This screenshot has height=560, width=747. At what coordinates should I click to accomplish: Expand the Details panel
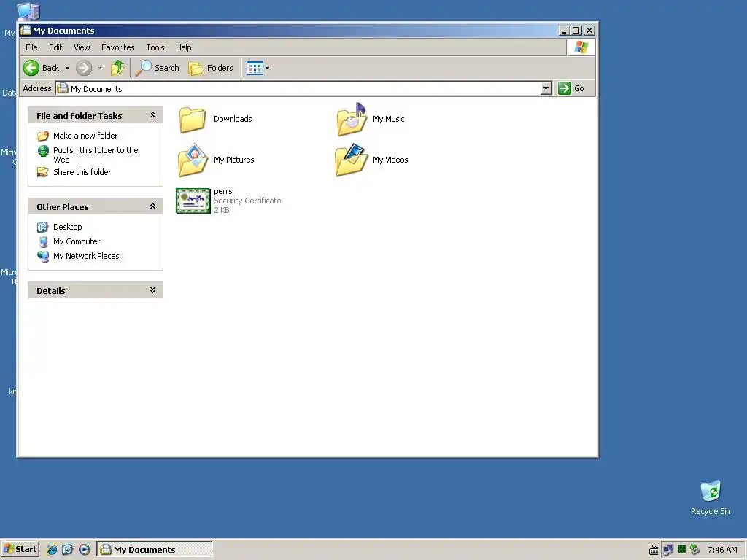pos(153,290)
